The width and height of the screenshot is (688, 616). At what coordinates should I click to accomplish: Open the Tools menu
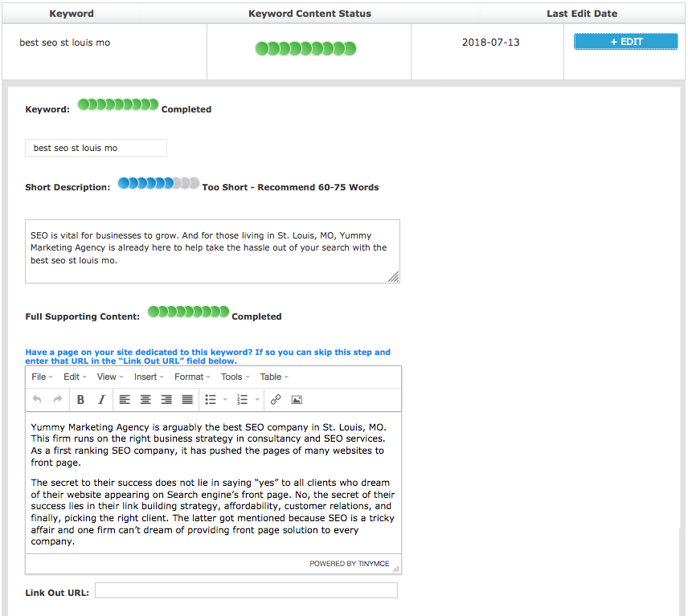235,377
